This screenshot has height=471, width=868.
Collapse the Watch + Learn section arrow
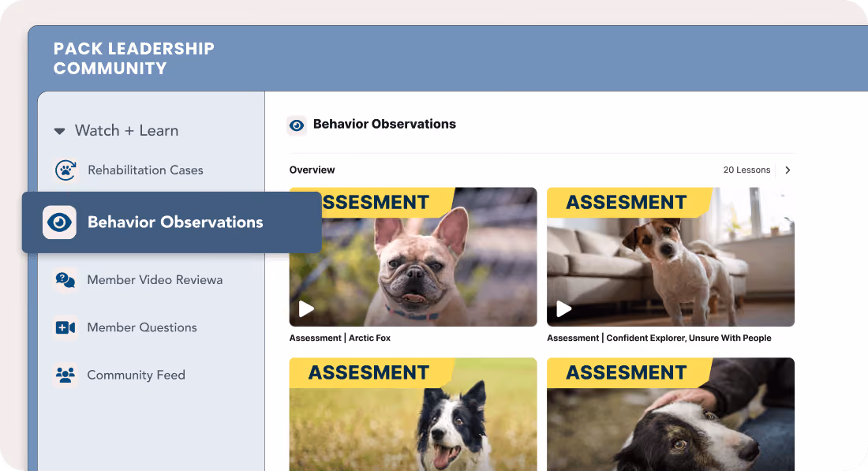59,131
